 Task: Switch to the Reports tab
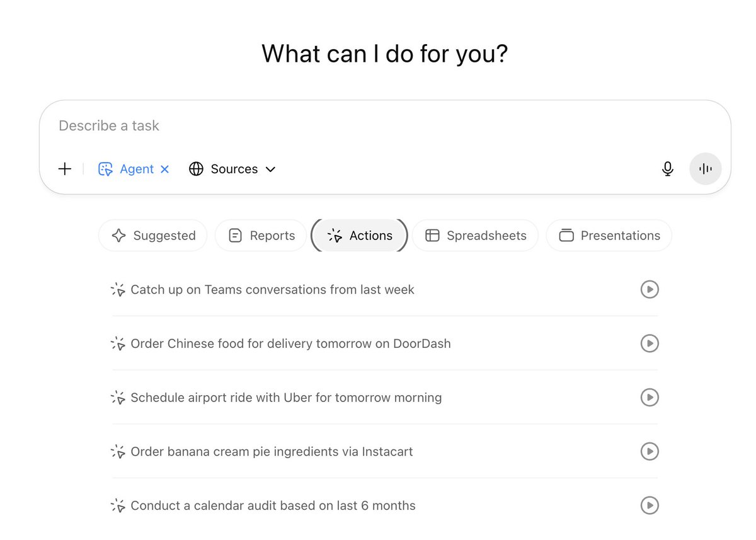click(x=261, y=236)
